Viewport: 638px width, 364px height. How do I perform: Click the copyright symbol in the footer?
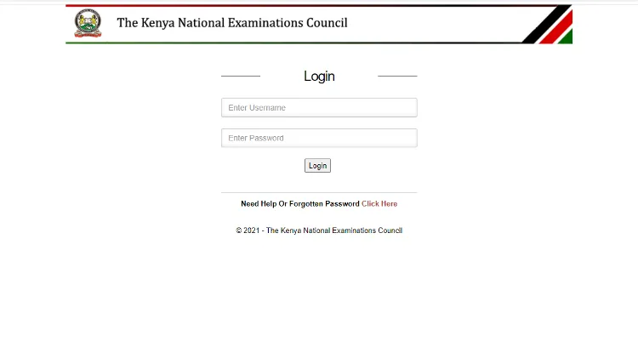(x=239, y=230)
